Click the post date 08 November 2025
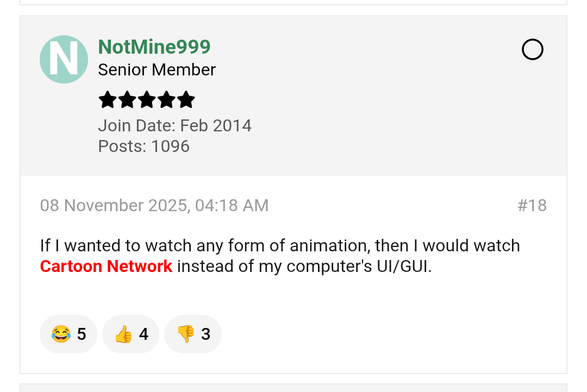 154,205
